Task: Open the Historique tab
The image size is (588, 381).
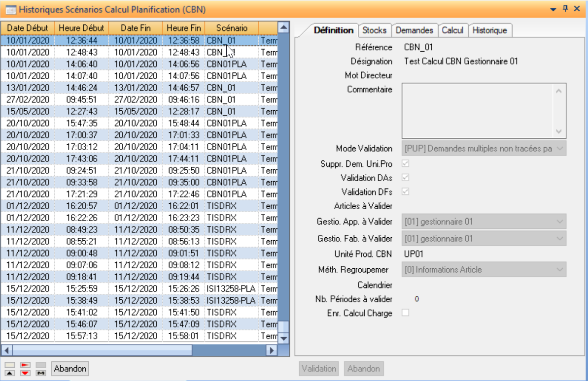Action: pos(489,30)
